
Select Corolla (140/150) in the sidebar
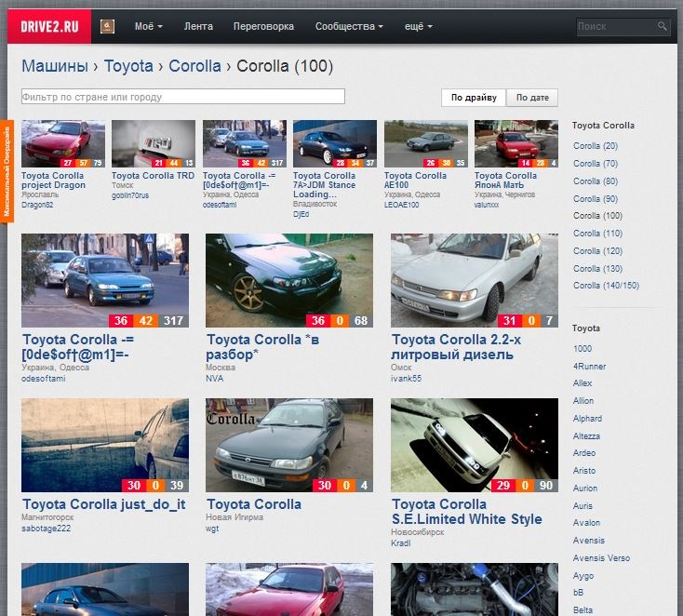pos(606,286)
